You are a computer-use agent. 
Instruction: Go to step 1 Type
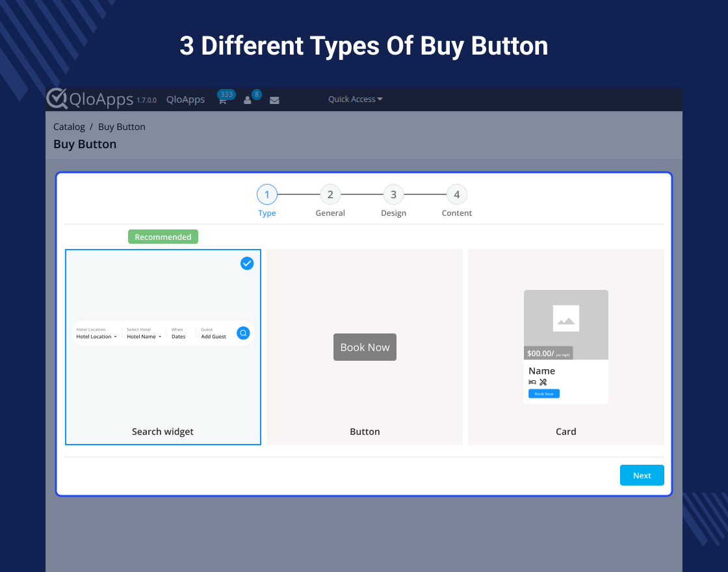click(x=267, y=194)
